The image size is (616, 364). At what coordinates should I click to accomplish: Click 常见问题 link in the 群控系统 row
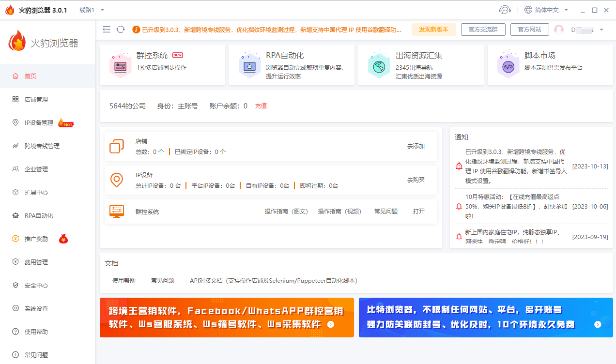(386, 212)
